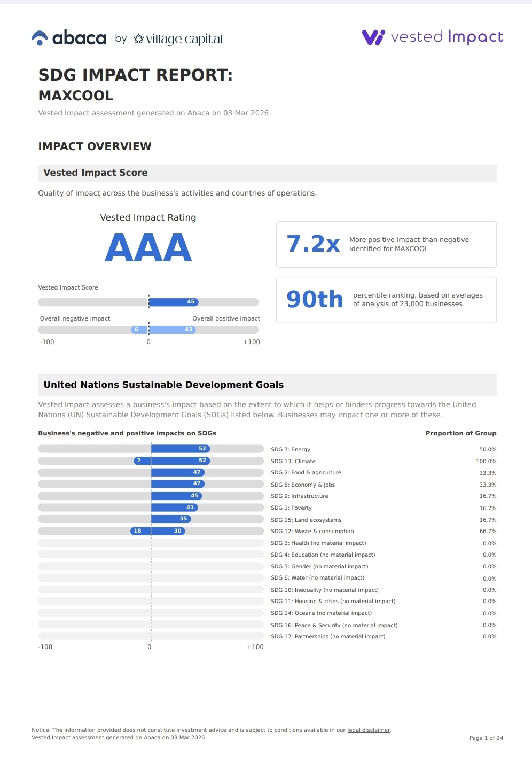Click the Proportion of Group column heading

click(x=460, y=433)
